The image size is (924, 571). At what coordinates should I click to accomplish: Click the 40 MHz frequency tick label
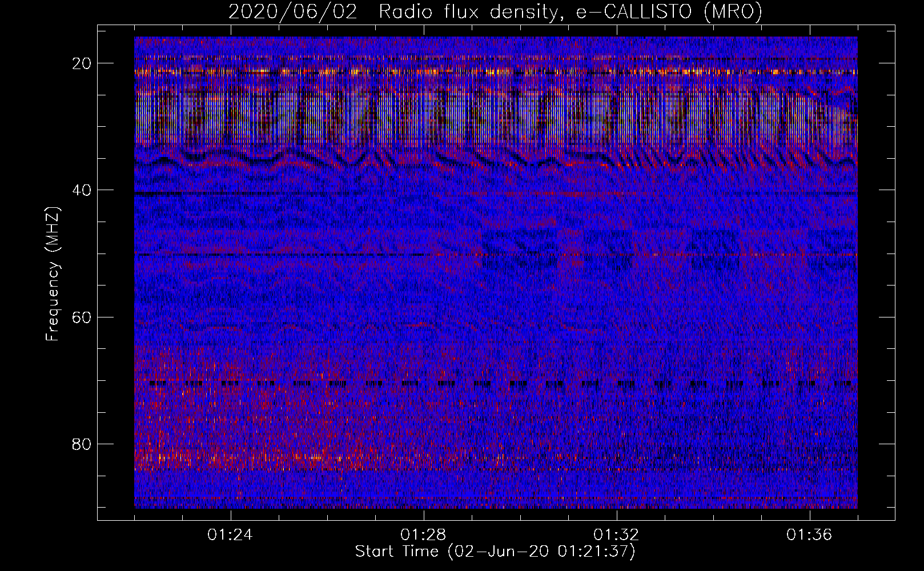click(82, 190)
